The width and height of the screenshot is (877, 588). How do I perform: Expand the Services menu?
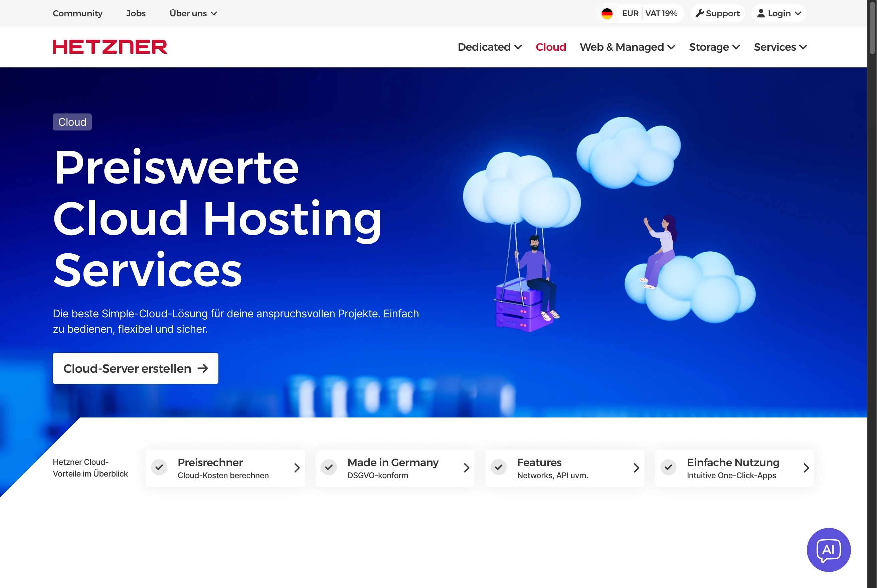pos(780,47)
